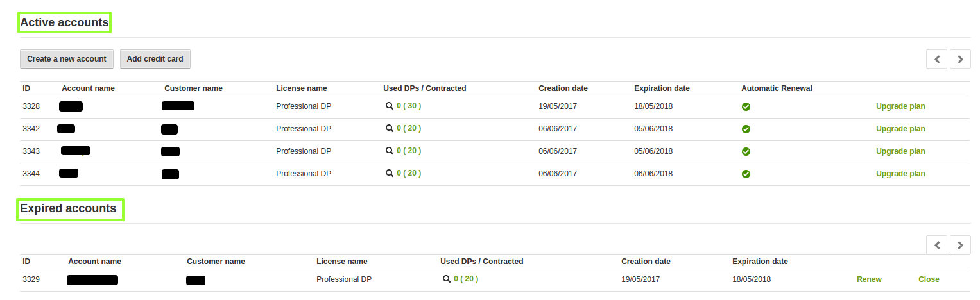Click Customer name header in active accounts table
Viewport: 980px width, 300px height.
pos(193,88)
